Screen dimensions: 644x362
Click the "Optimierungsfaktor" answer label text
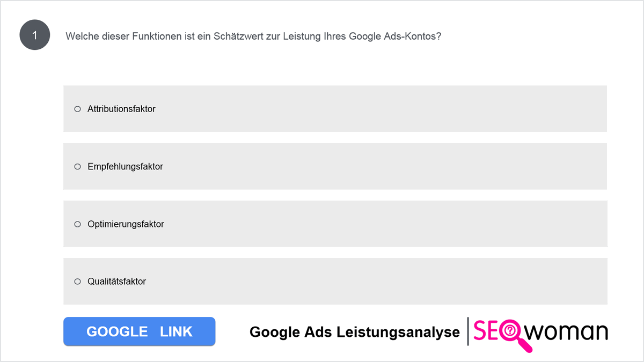coord(126,224)
